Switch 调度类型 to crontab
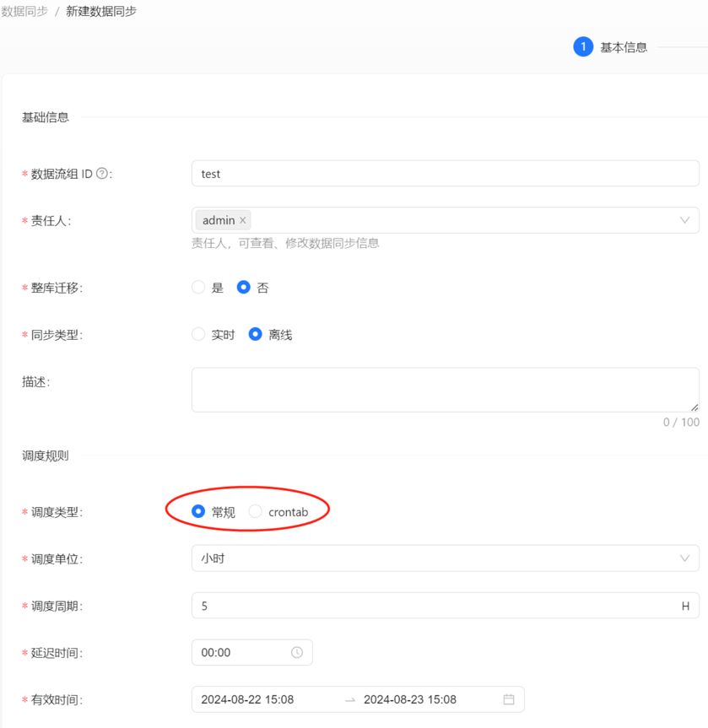 (x=256, y=511)
